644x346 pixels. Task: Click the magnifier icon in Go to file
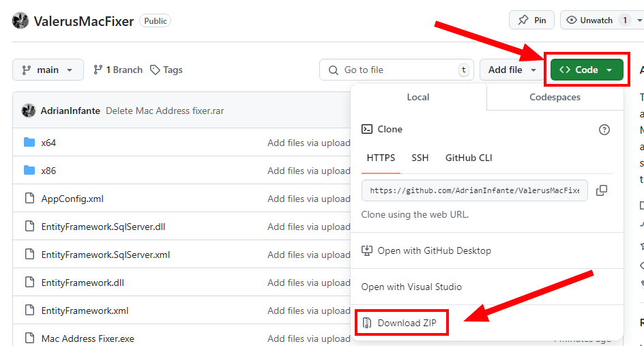point(334,70)
